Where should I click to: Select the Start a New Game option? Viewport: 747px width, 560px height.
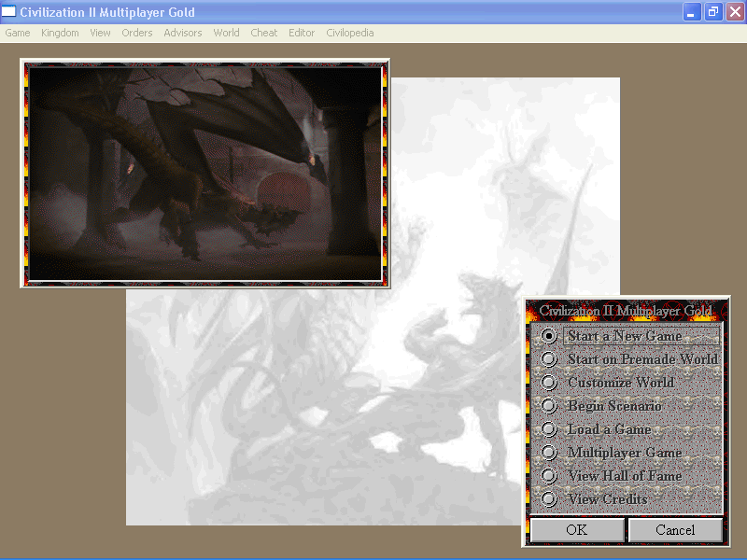coord(550,336)
